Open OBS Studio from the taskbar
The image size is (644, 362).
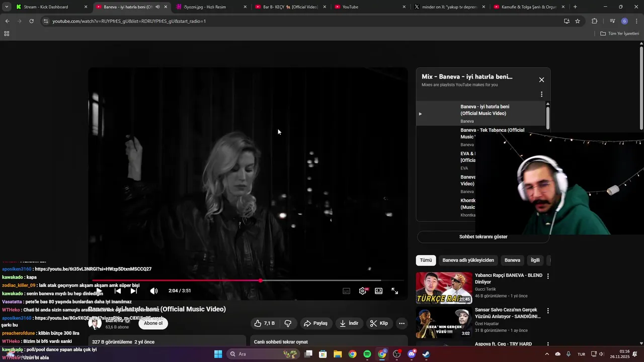(397, 354)
